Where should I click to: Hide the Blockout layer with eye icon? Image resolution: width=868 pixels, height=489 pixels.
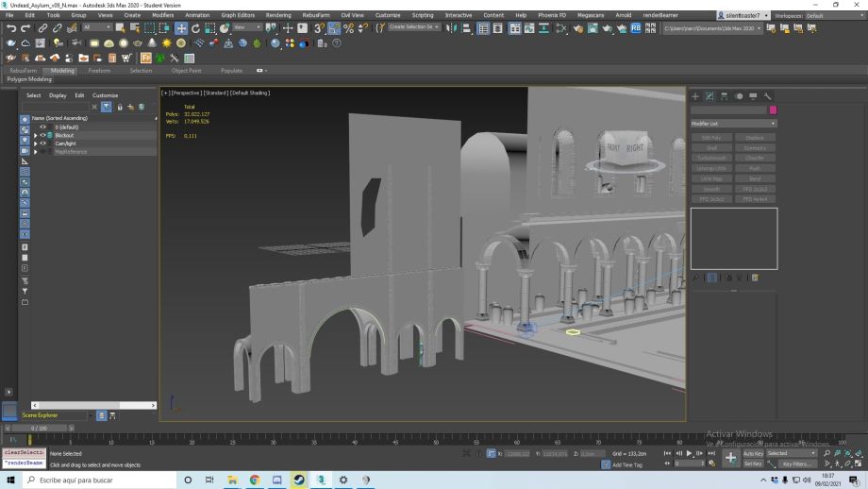click(43, 135)
